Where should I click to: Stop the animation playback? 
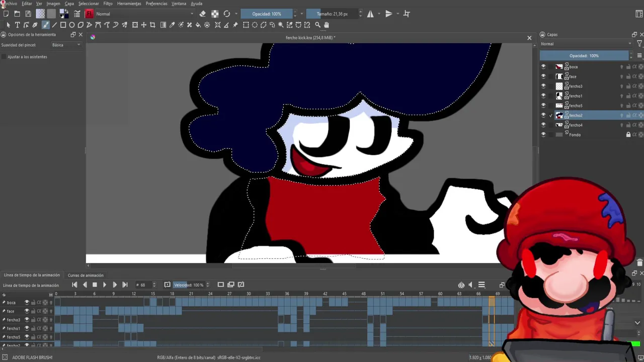95,285
